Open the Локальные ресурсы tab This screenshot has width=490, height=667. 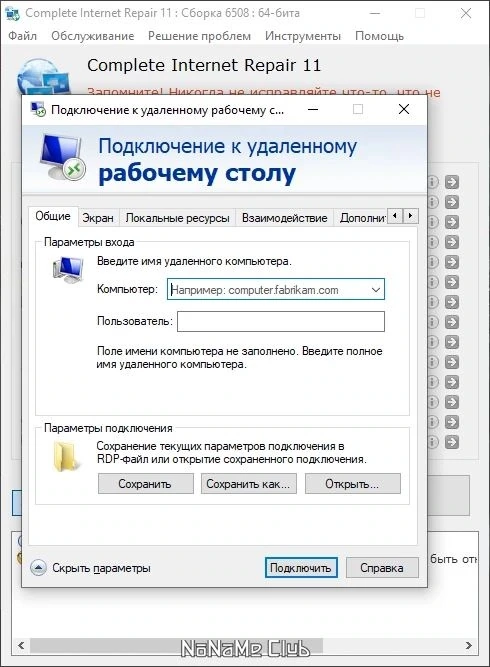coord(177,218)
